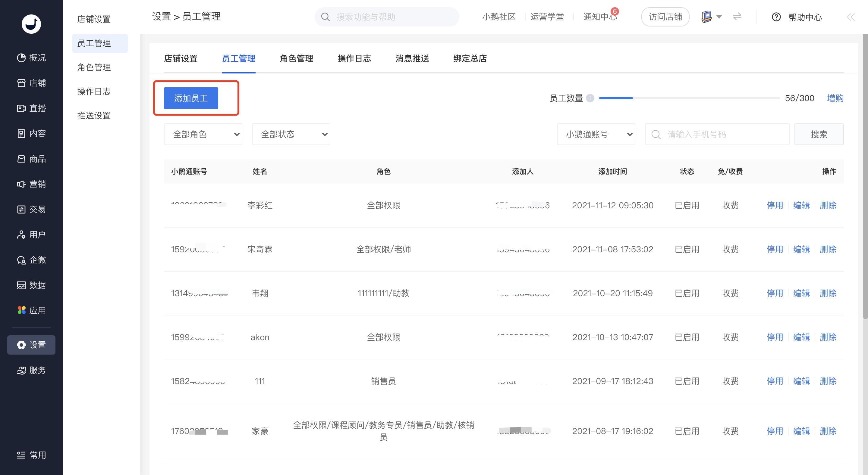868x475 pixels.
Task: Click the switch-shop arrows icon
Action: pos(737,17)
